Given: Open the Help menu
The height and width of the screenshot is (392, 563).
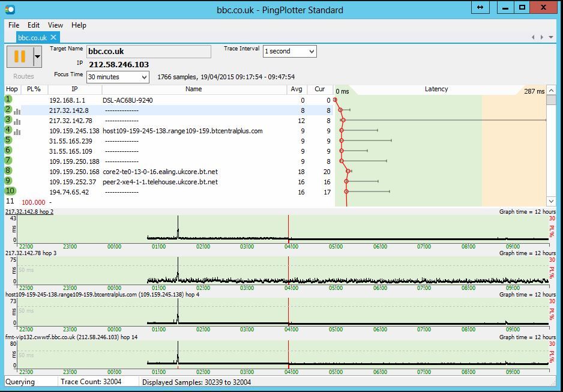Looking at the screenshot, I should pyautogui.click(x=79, y=25).
